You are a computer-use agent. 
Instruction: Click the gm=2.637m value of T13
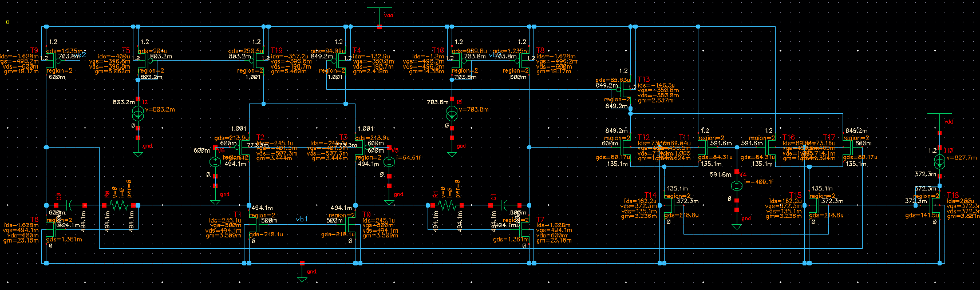pos(655,101)
